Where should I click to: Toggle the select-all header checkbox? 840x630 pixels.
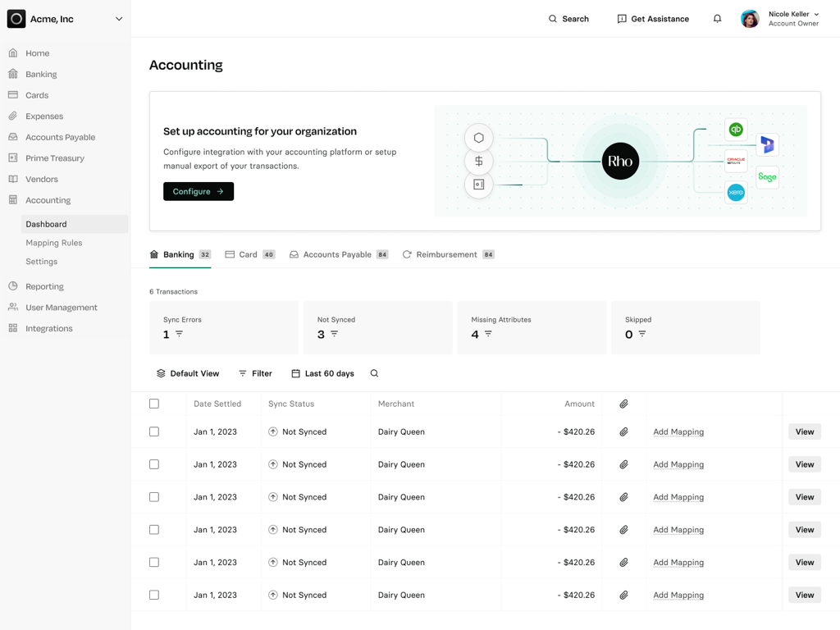pos(154,404)
